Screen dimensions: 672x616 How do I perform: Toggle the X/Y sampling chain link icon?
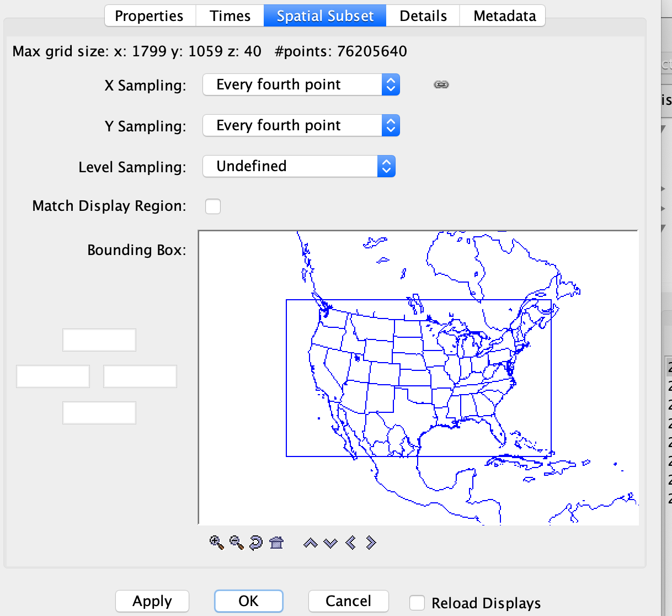coord(441,84)
